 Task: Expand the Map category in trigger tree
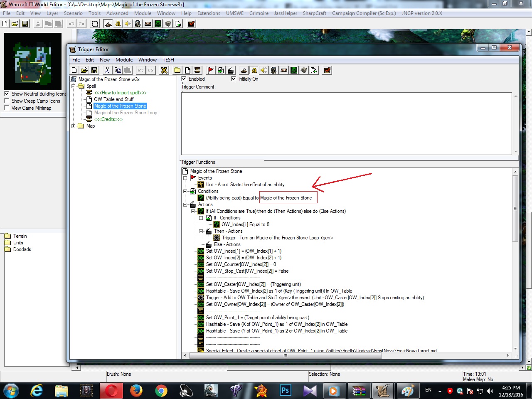click(x=74, y=126)
